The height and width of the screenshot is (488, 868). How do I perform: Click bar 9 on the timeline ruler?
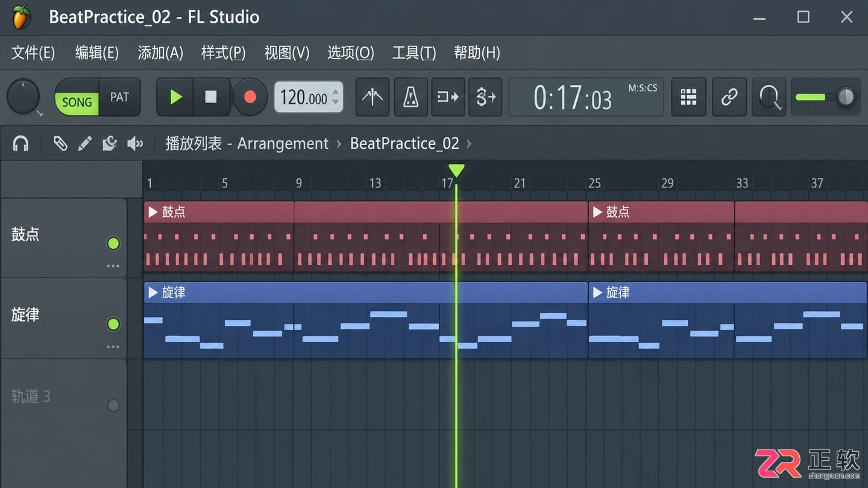[298, 183]
